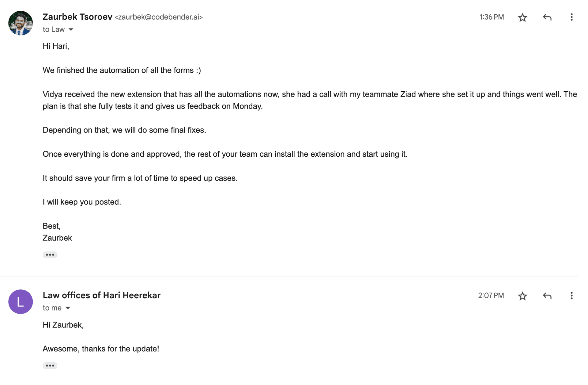Click the sender name Zaurbek Tsoroev

click(77, 17)
